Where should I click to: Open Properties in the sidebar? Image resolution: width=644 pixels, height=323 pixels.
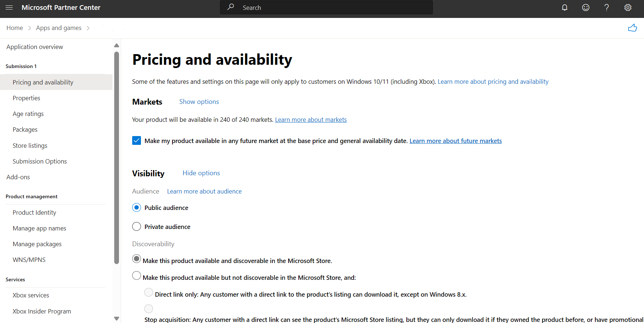(26, 98)
